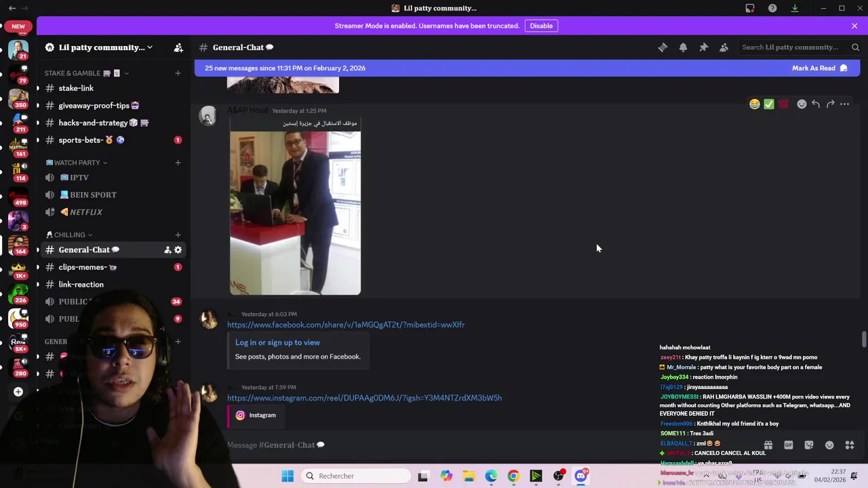Go back with the title bar arrow
This screenshot has width=868, height=488.
[12, 8]
